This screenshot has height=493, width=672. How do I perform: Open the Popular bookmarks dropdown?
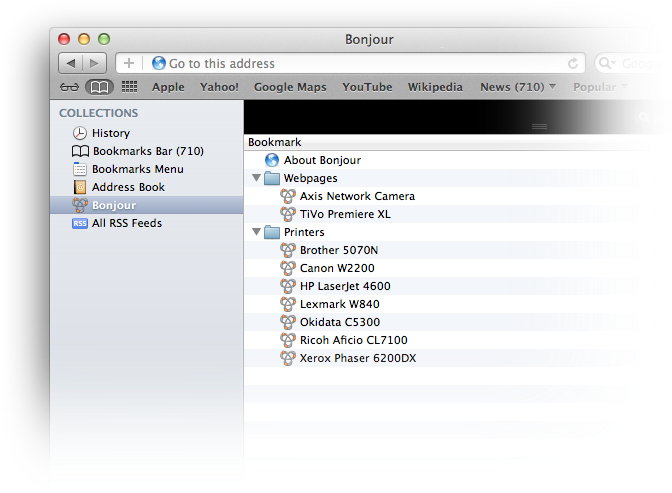600,87
